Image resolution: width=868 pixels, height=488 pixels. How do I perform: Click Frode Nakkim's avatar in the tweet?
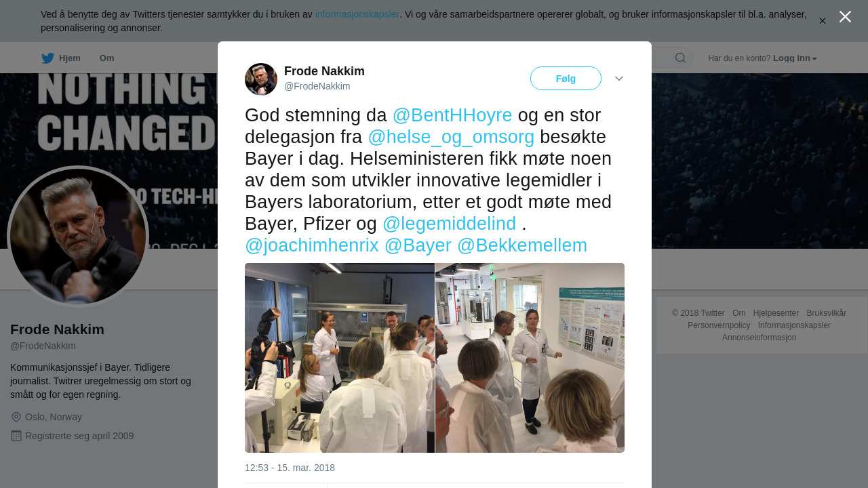tap(261, 79)
